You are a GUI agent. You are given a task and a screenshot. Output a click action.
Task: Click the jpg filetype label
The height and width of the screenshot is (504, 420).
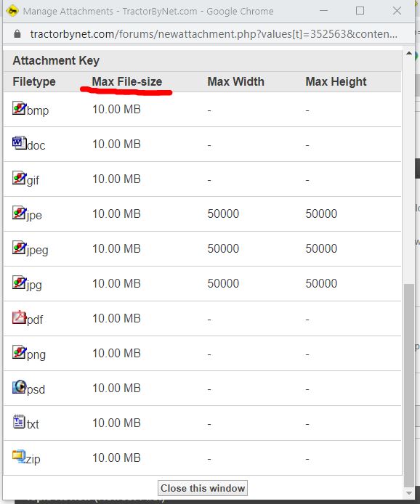(x=34, y=285)
